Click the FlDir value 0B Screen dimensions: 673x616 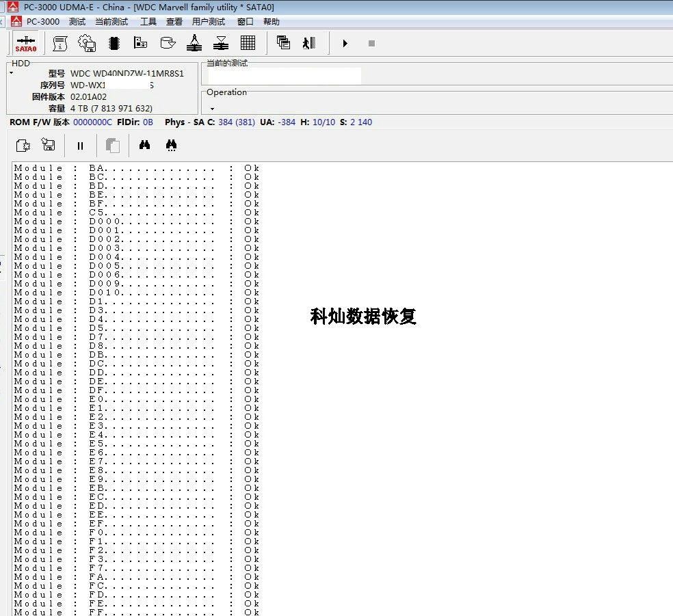(148, 122)
